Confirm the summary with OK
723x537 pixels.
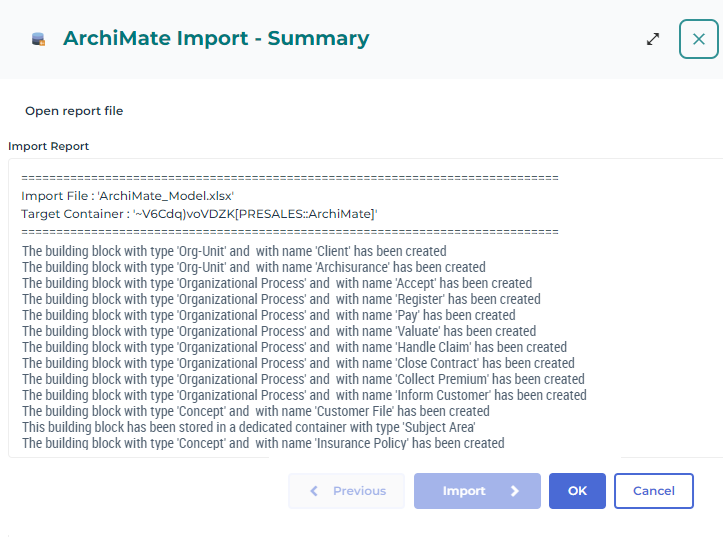click(x=577, y=491)
